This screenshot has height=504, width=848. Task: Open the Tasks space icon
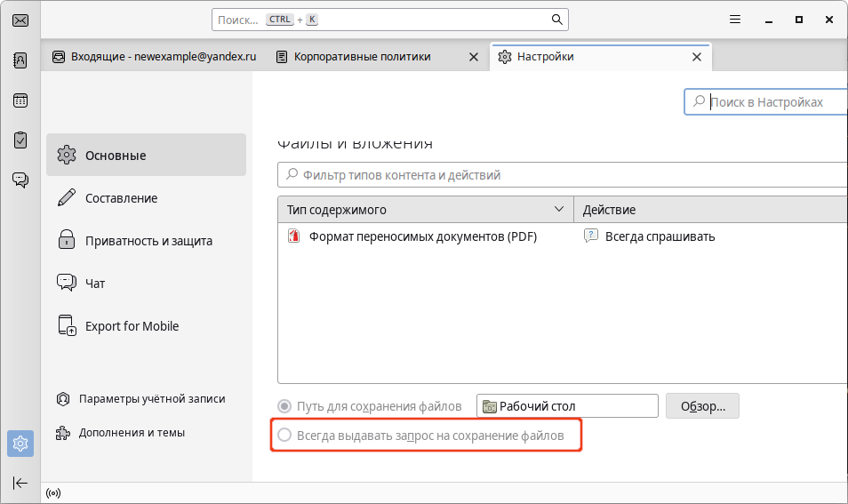tap(20, 140)
